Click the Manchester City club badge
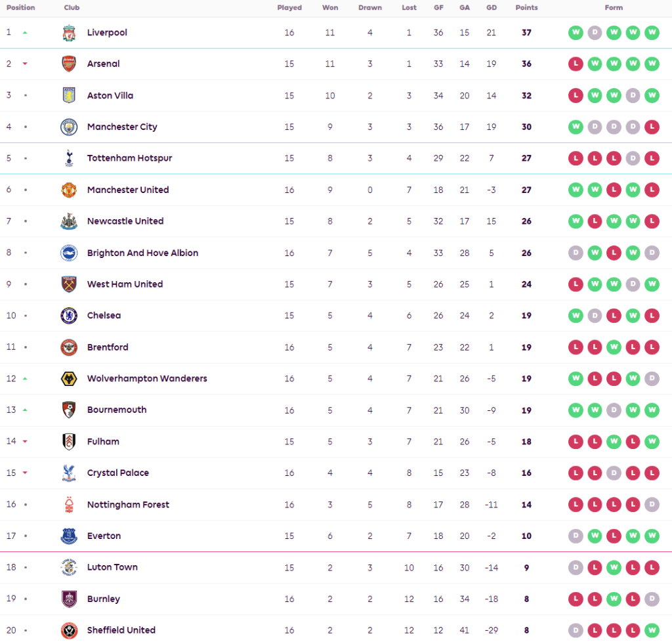Viewport: 672px width, 642px height. click(69, 127)
